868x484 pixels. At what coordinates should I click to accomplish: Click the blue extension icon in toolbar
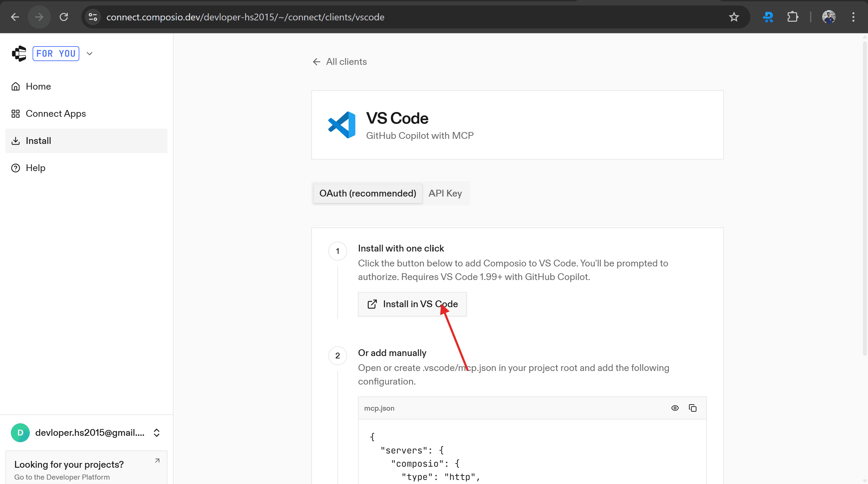click(768, 17)
